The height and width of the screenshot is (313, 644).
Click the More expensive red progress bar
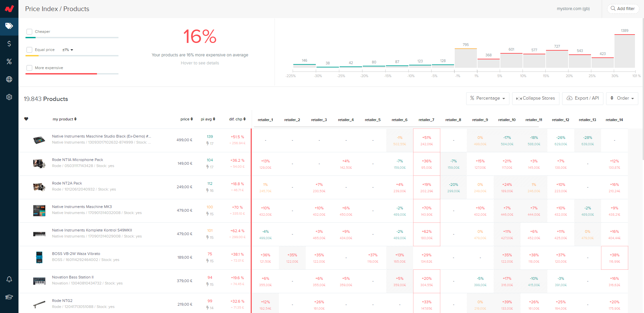coord(61,74)
